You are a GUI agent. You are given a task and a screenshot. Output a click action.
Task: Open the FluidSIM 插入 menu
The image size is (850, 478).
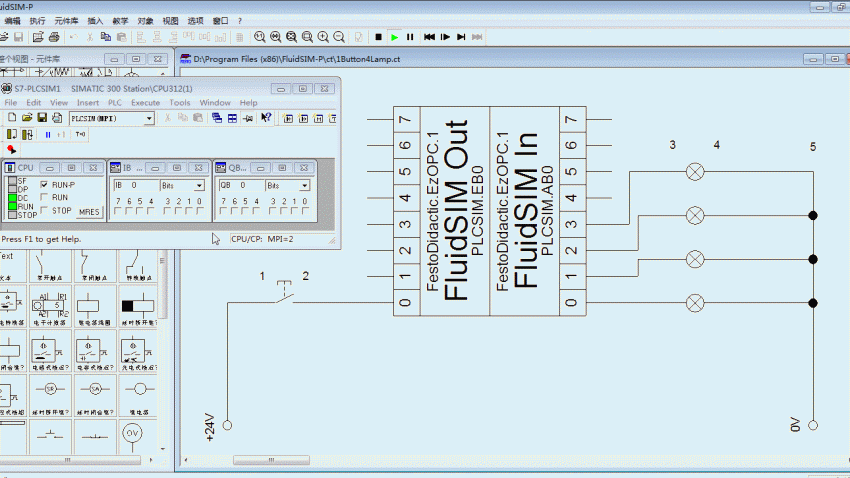(x=95, y=21)
